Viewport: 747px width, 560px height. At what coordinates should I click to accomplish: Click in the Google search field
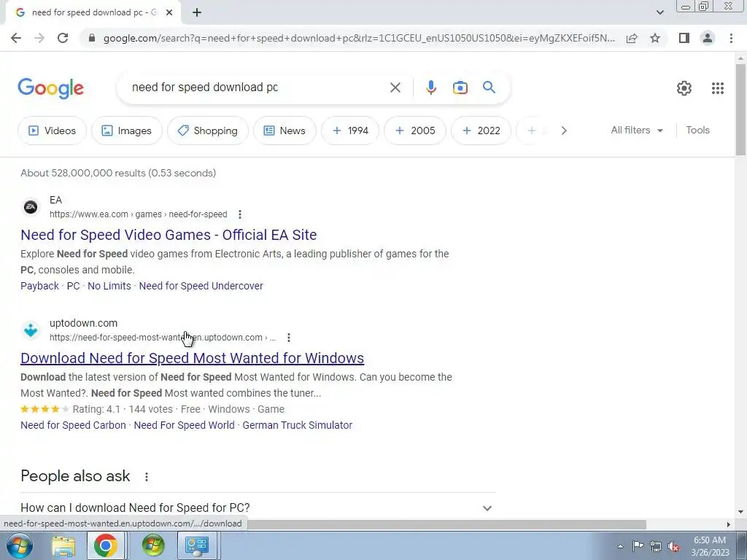pyautogui.click(x=258, y=87)
